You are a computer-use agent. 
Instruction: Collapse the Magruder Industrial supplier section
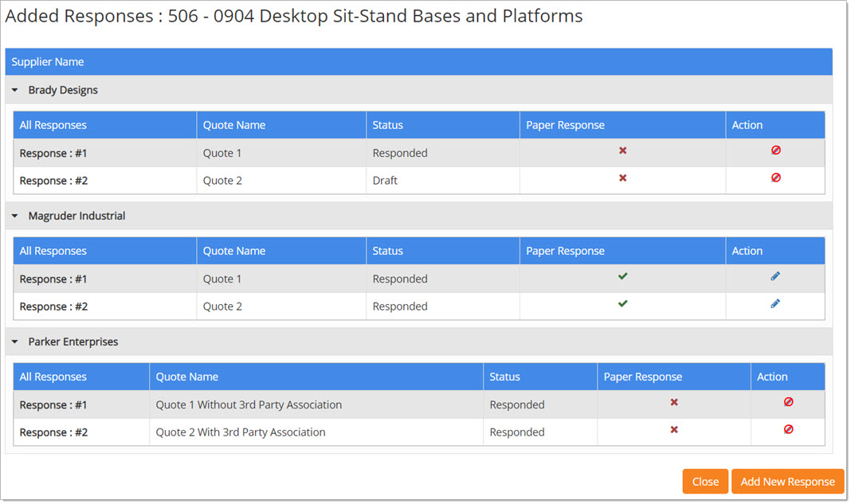point(15,217)
